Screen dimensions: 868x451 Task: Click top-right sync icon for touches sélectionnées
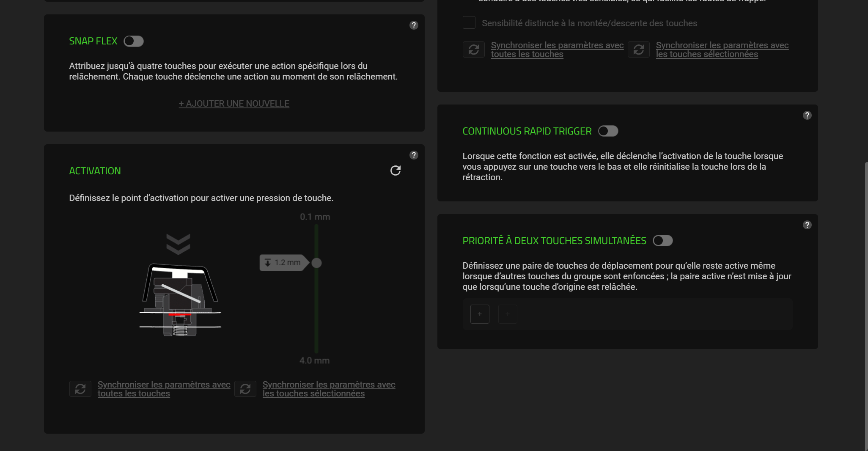tap(639, 49)
